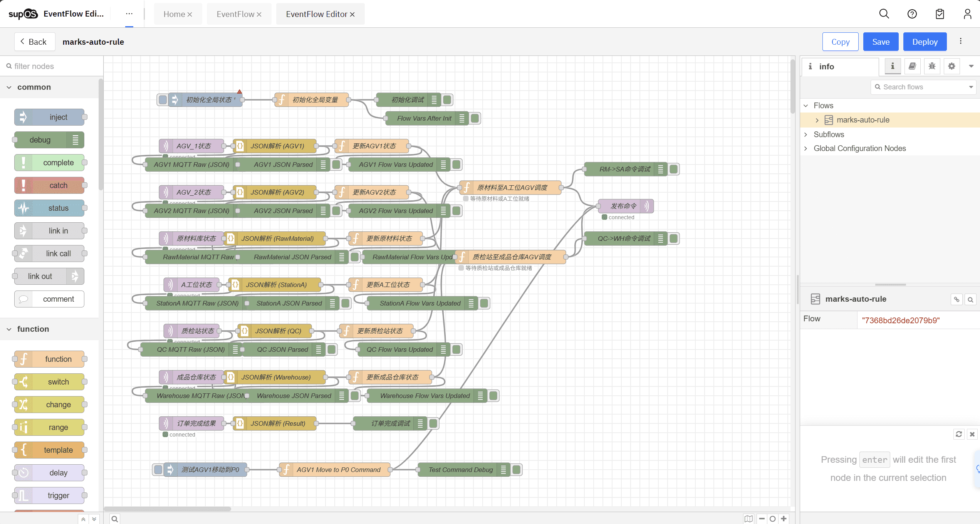The image size is (980, 524).
Task: Click the canvas vertical scrollbar
Action: pyautogui.click(x=792, y=87)
